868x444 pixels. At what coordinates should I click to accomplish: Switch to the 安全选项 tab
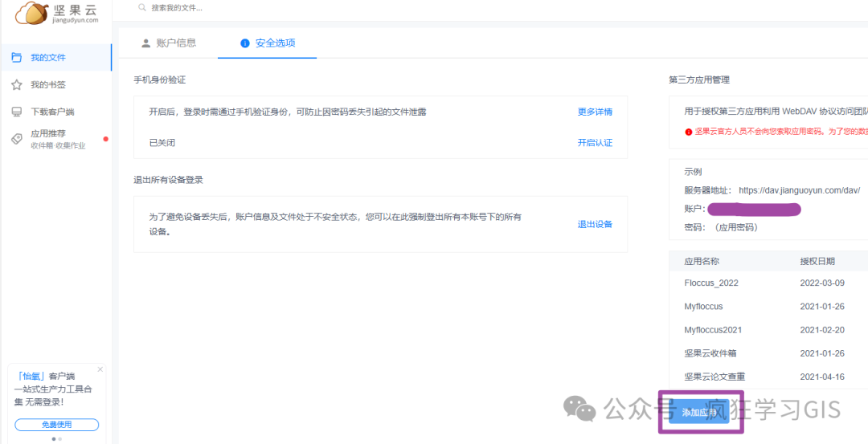click(x=268, y=43)
